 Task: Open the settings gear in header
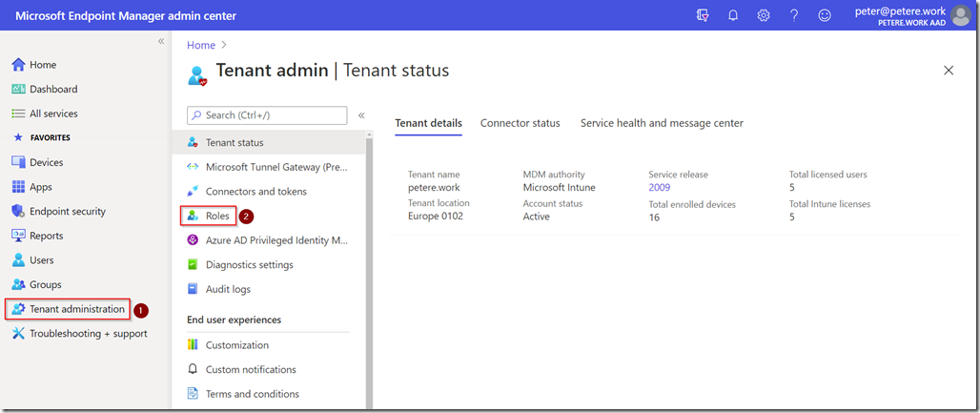(764, 15)
